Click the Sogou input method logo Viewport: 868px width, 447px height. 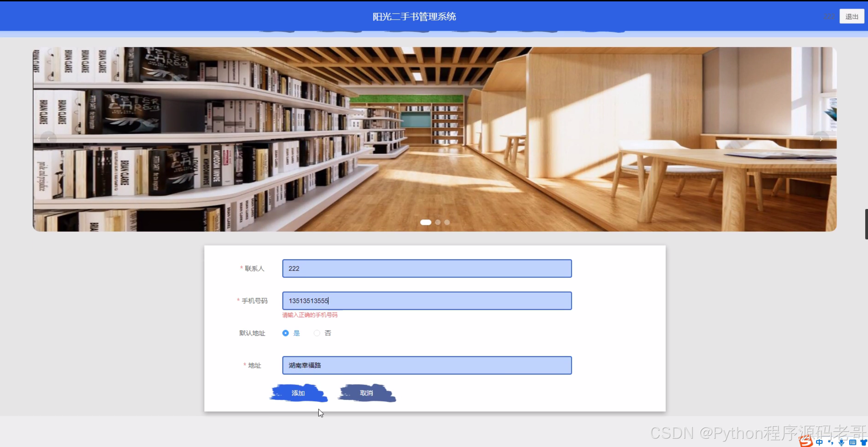[x=806, y=441]
